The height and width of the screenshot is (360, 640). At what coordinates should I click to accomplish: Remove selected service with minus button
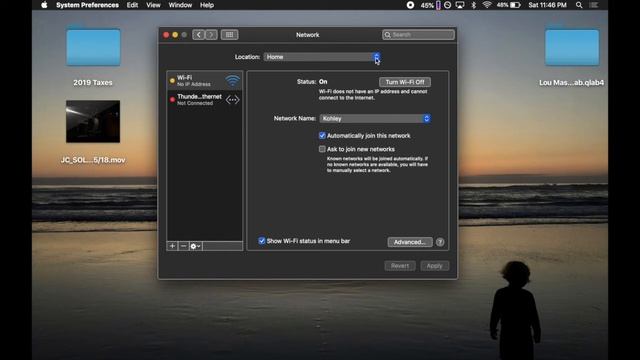183,246
